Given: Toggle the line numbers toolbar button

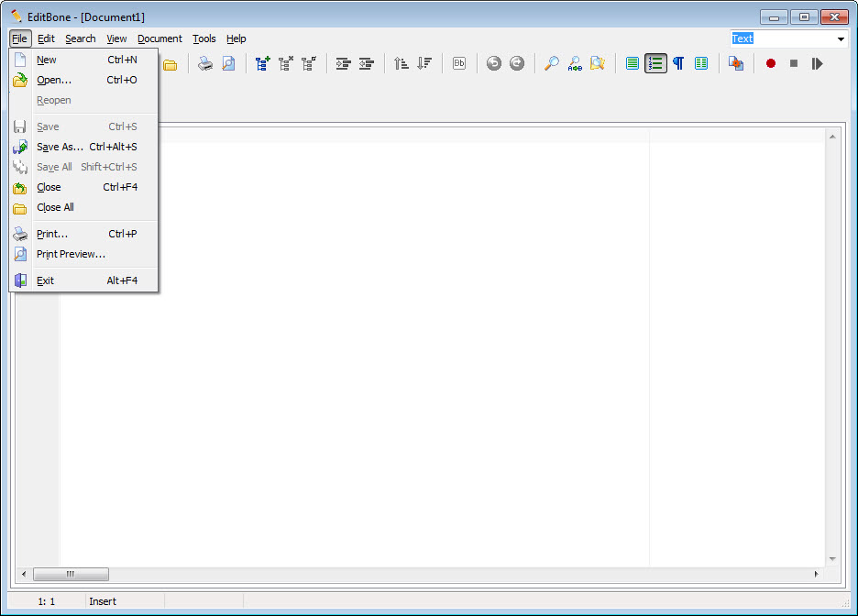Looking at the screenshot, I should (x=655, y=63).
